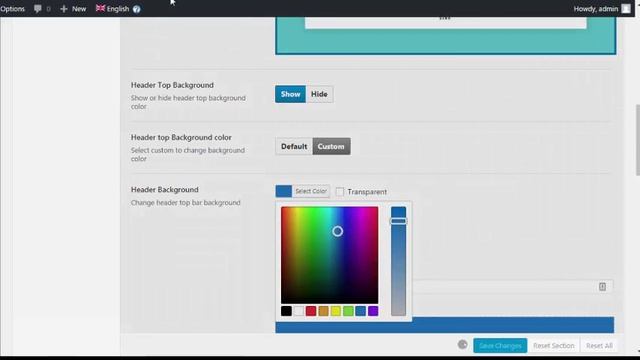Click the Header Background label
This screenshot has height=360, width=640.
[x=164, y=189]
